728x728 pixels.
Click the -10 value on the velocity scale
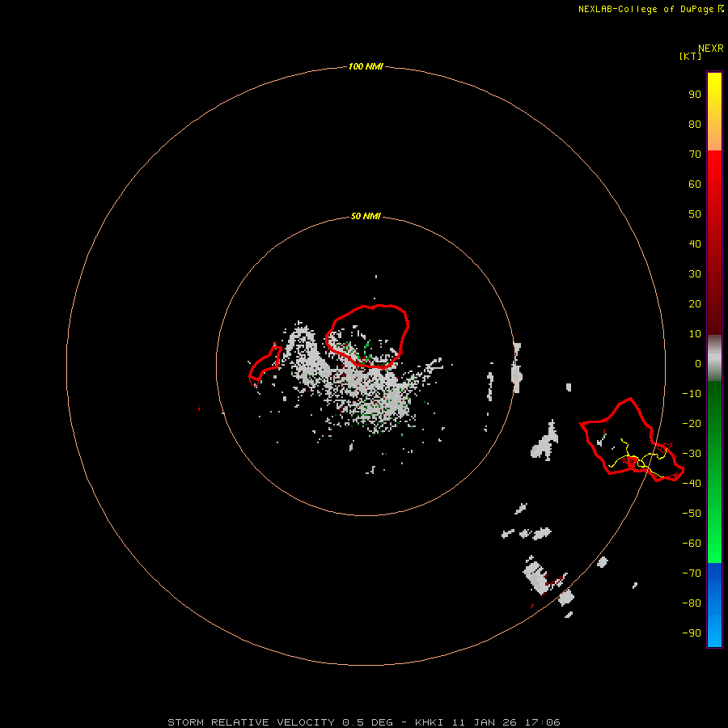tap(692, 394)
